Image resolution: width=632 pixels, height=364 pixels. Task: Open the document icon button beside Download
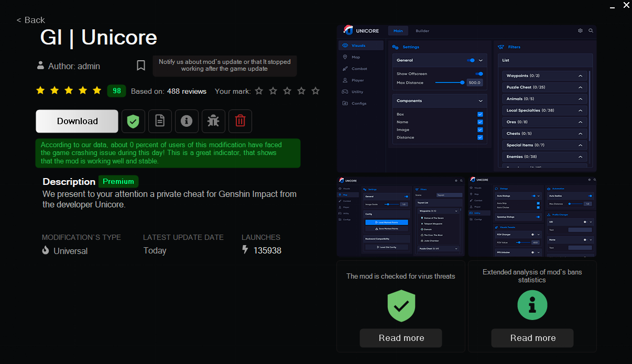click(160, 121)
